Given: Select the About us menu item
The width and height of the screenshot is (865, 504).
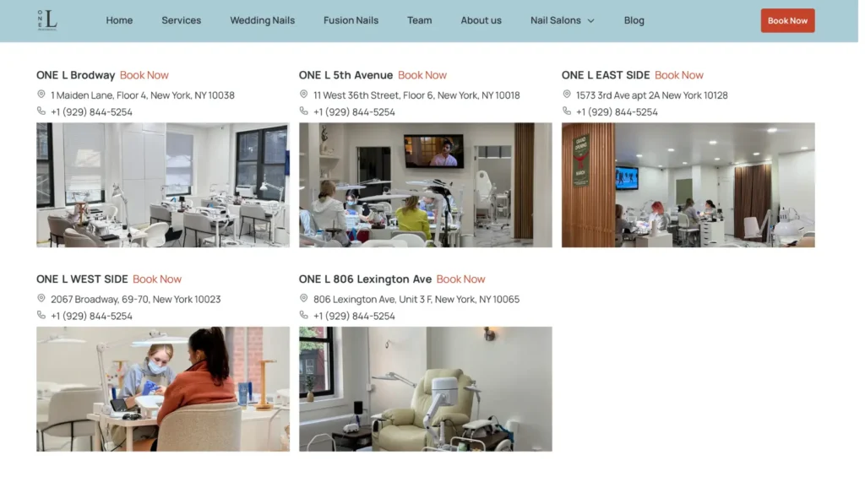Looking at the screenshot, I should click(481, 20).
